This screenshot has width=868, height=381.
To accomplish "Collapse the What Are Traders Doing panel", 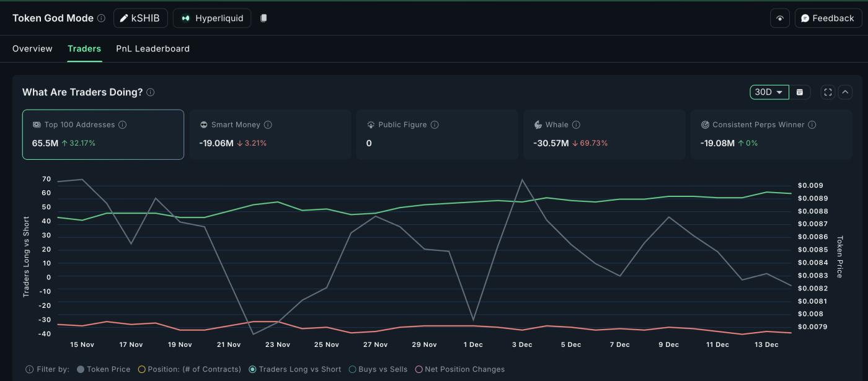I will (845, 92).
